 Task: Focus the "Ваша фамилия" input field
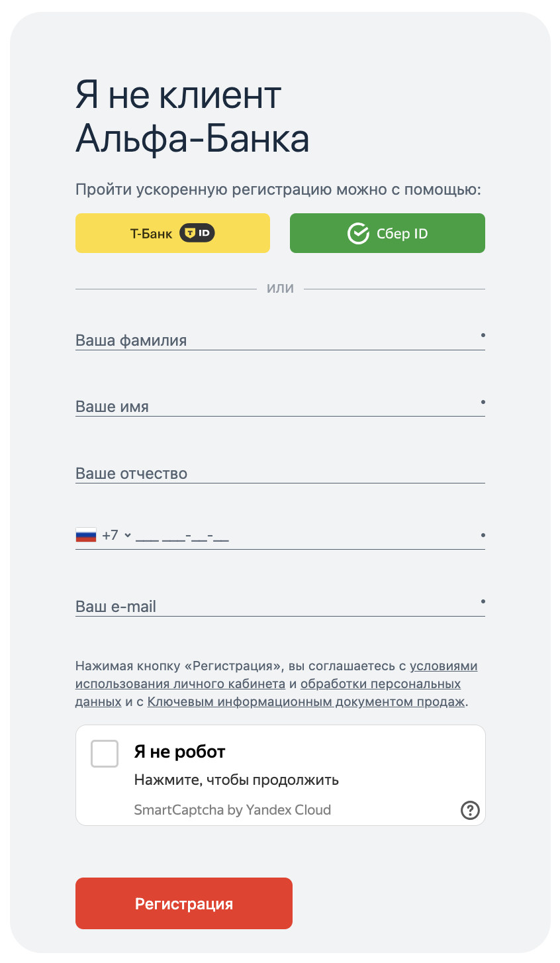point(278,340)
